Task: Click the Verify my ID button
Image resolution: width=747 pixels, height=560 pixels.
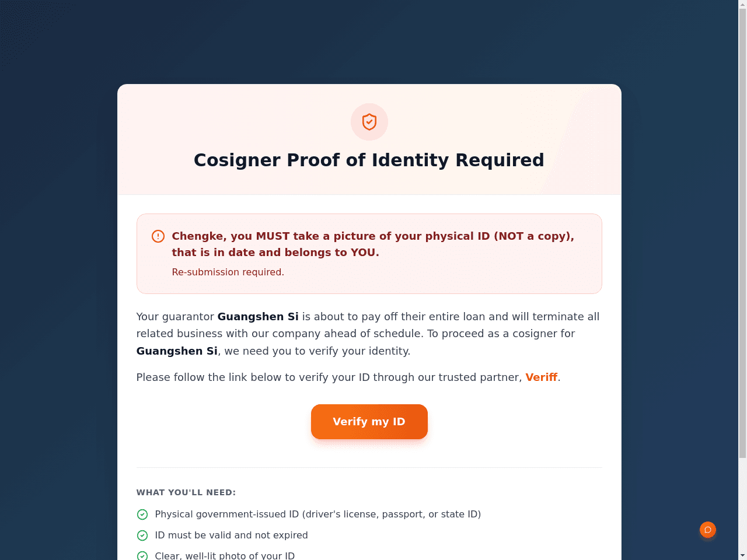Action: click(x=369, y=422)
